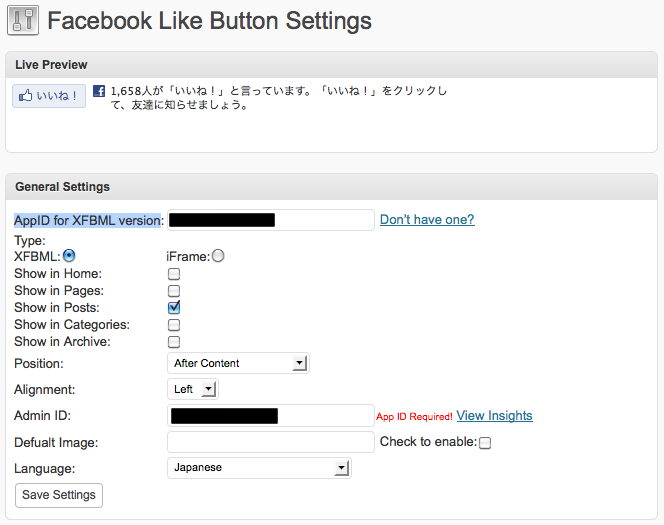Click the settings sliders icon beside title
The width and height of the screenshot is (664, 525).
[x=23, y=20]
